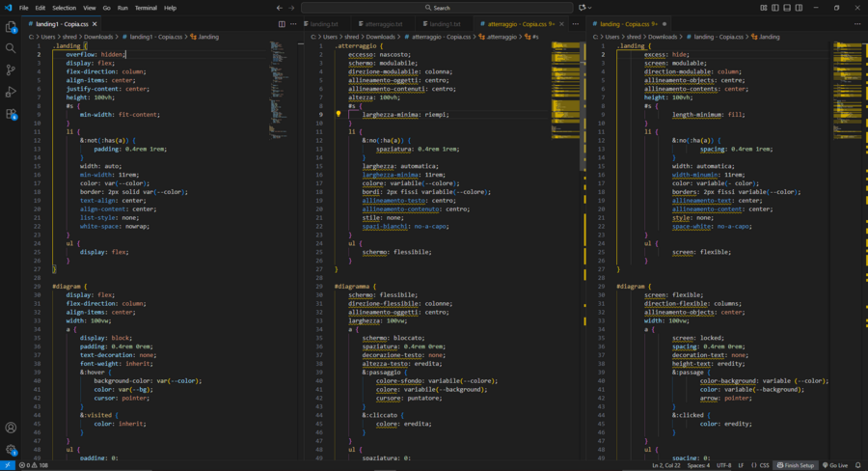The width and height of the screenshot is (868, 471).
Task: Click the Finish Setup button
Action: click(796, 465)
